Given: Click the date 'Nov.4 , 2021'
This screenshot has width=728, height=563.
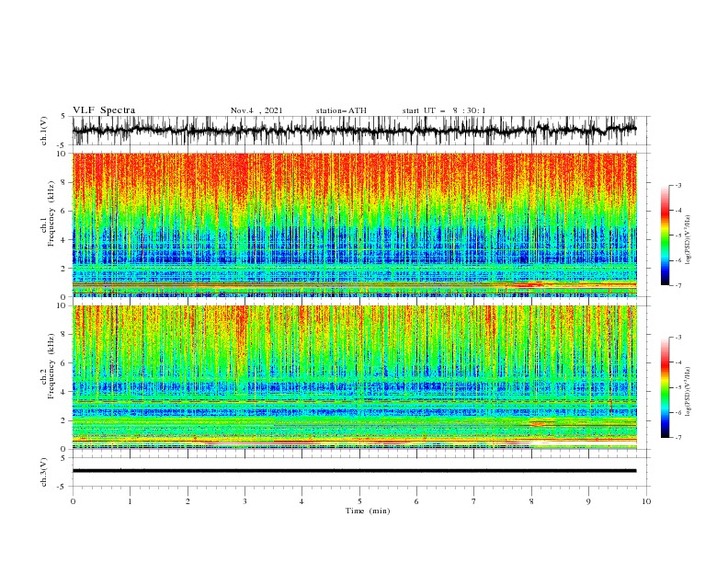Looking at the screenshot, I should (256, 110).
